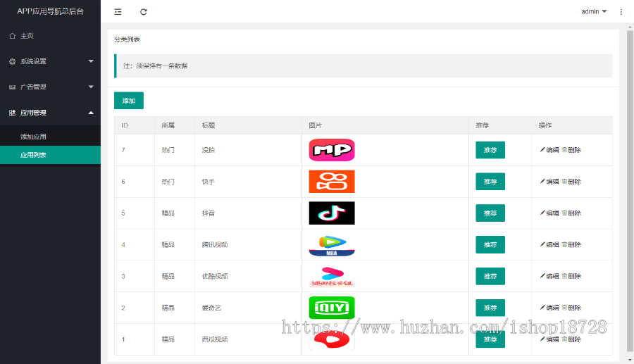Delete the 腾讯视频 row
634x364 pixels.
tap(571, 244)
